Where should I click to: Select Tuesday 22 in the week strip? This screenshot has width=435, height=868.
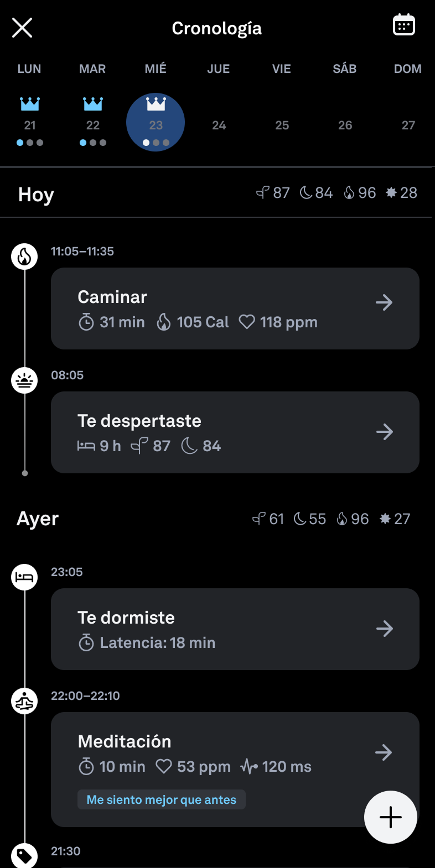[93, 126]
